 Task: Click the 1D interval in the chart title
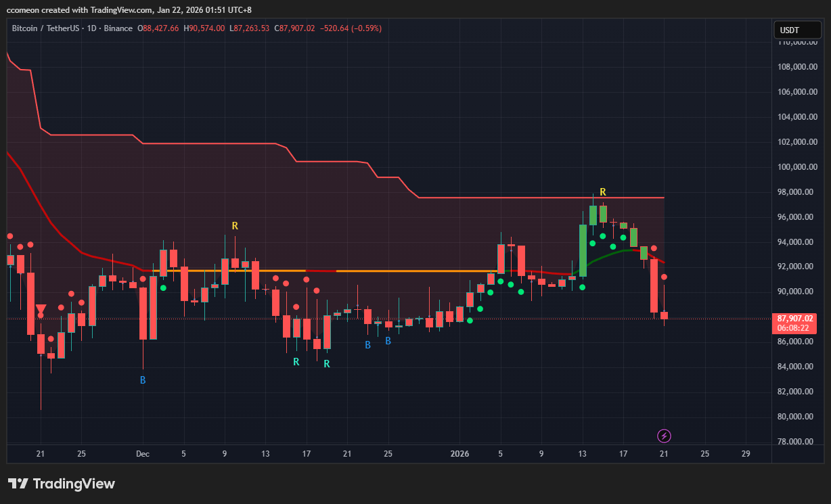point(91,28)
